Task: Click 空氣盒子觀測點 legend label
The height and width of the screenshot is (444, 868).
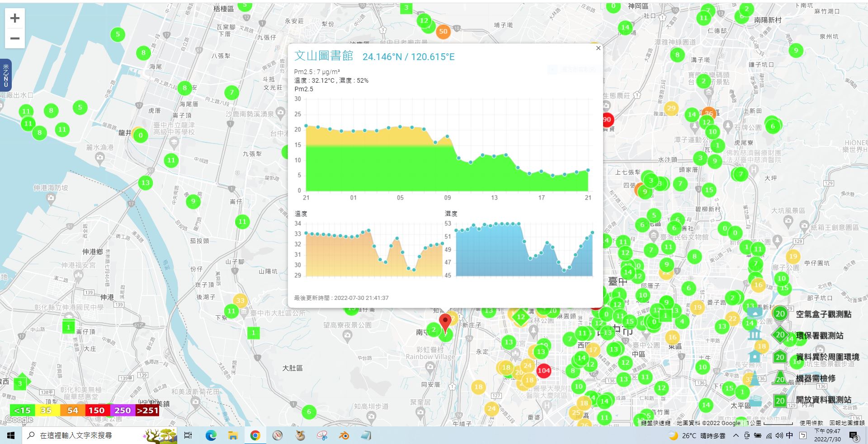Action: (x=823, y=314)
